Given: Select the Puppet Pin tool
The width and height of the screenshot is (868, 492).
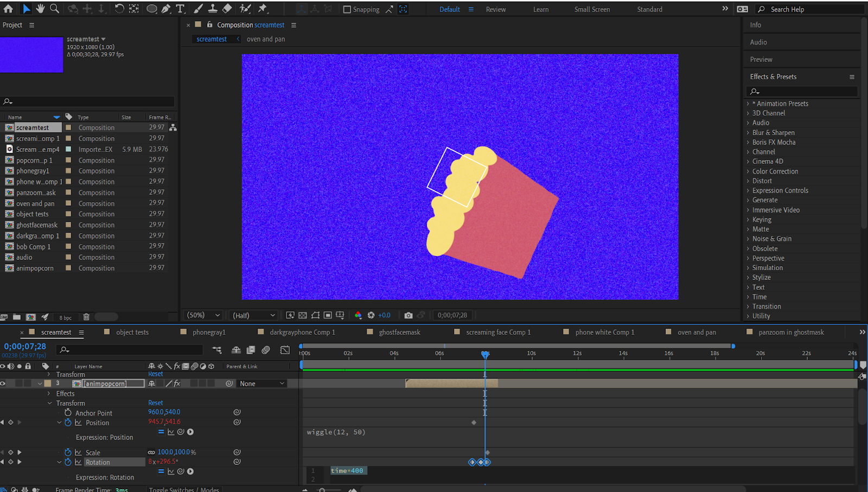Looking at the screenshot, I should click(x=263, y=9).
